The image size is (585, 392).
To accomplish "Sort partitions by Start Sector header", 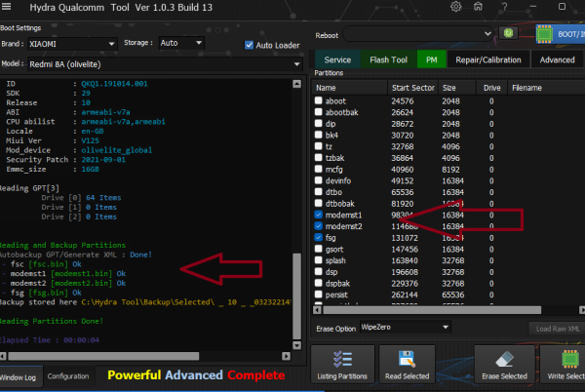I will coord(413,88).
